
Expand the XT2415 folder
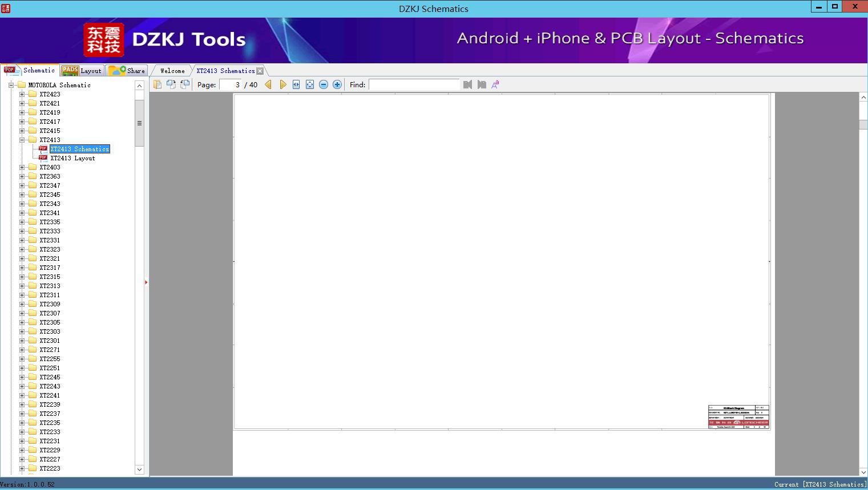tap(22, 131)
